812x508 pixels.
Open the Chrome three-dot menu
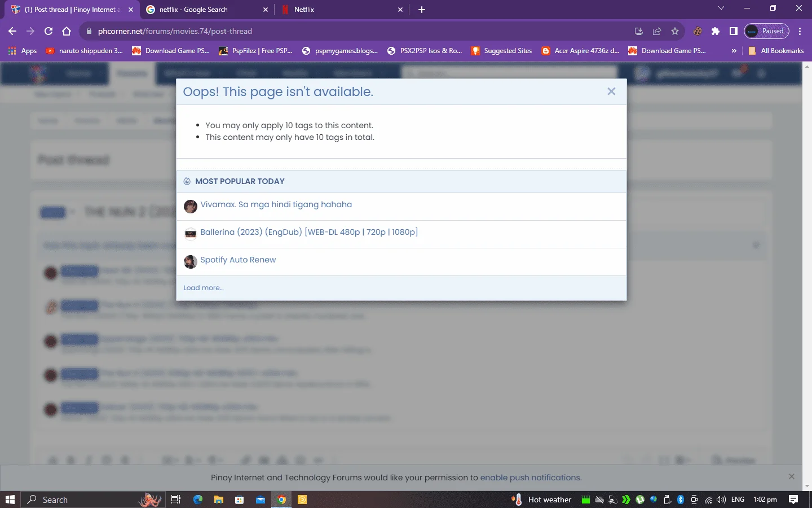[x=800, y=31]
